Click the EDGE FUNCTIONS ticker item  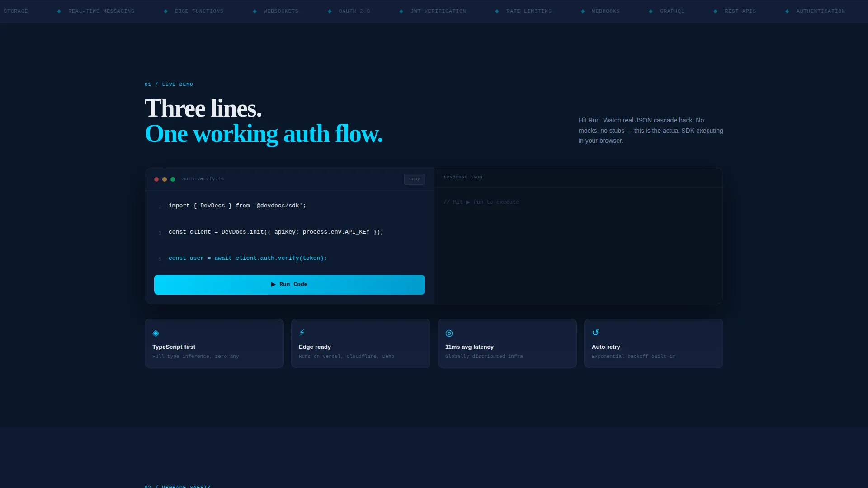tap(199, 11)
